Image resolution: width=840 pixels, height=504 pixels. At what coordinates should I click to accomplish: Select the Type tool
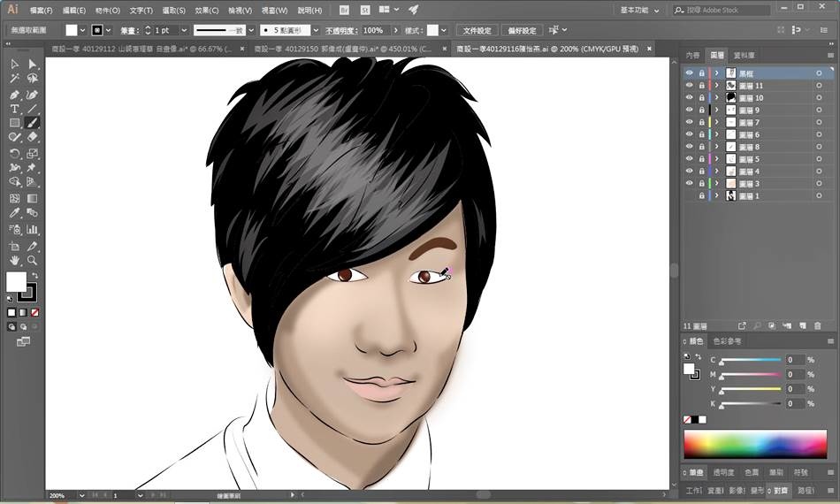[x=14, y=109]
